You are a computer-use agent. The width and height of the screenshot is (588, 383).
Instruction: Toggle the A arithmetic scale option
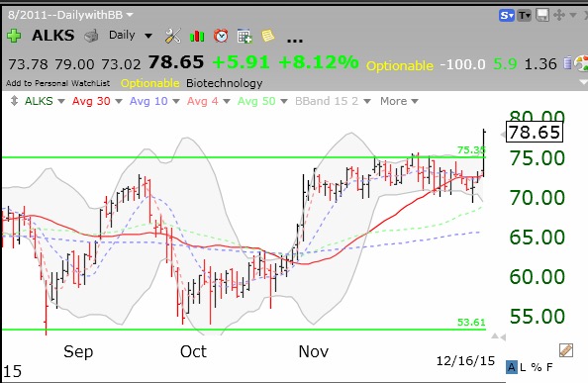coord(512,367)
